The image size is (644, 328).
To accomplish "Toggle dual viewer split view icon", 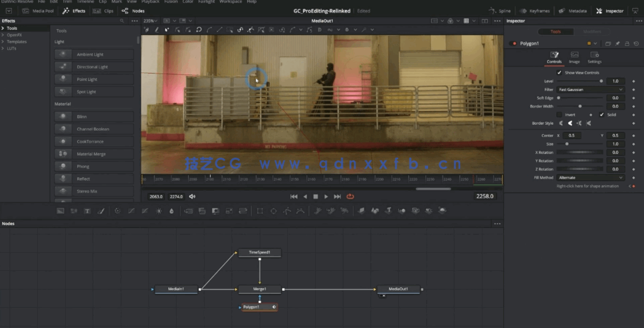I will point(484,21).
